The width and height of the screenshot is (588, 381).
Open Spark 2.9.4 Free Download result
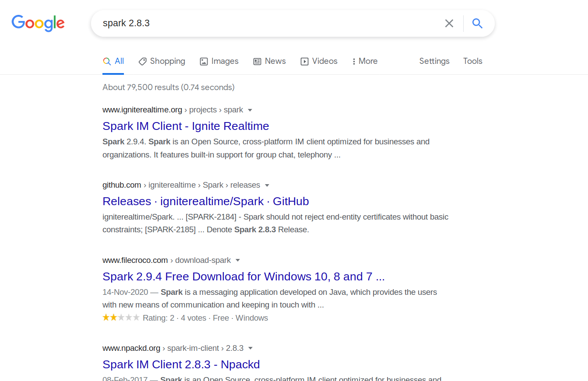point(243,276)
